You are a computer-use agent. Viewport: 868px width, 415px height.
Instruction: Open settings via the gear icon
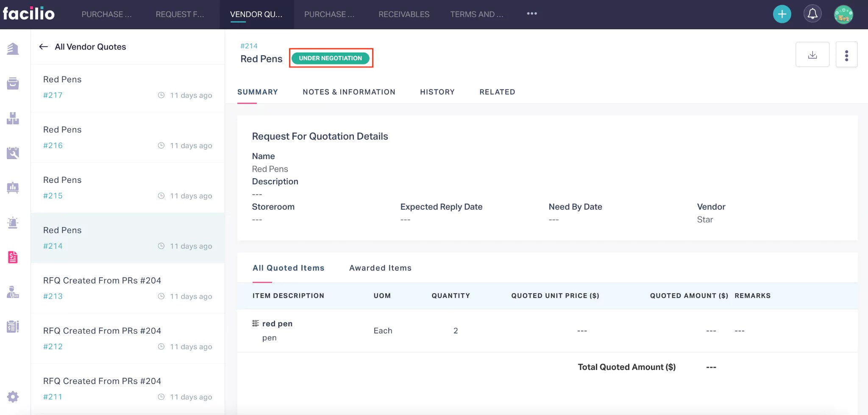(x=13, y=397)
